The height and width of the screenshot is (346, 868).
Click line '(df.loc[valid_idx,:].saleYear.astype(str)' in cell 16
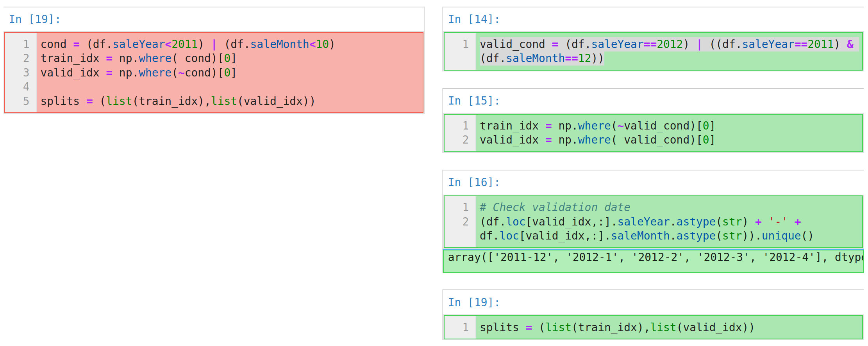click(x=641, y=222)
